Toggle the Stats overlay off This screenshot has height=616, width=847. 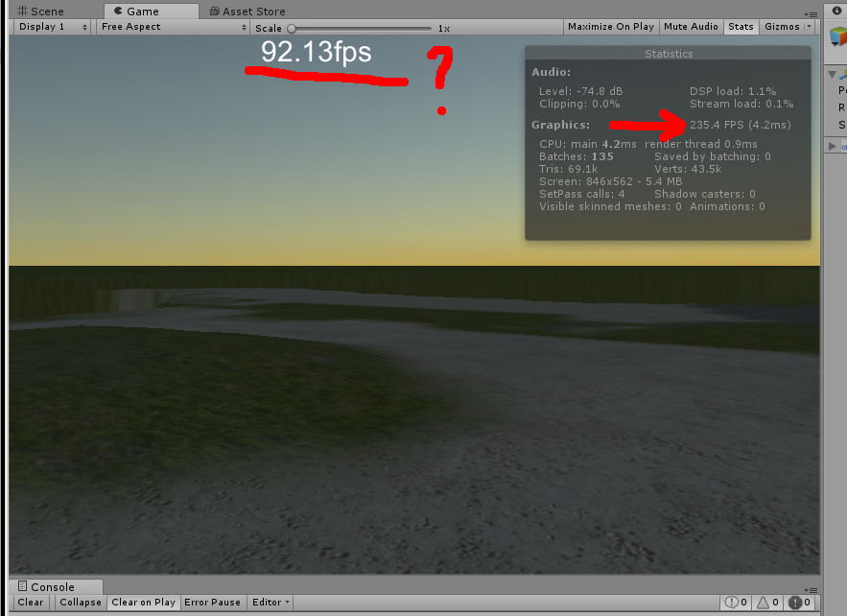[x=741, y=26]
